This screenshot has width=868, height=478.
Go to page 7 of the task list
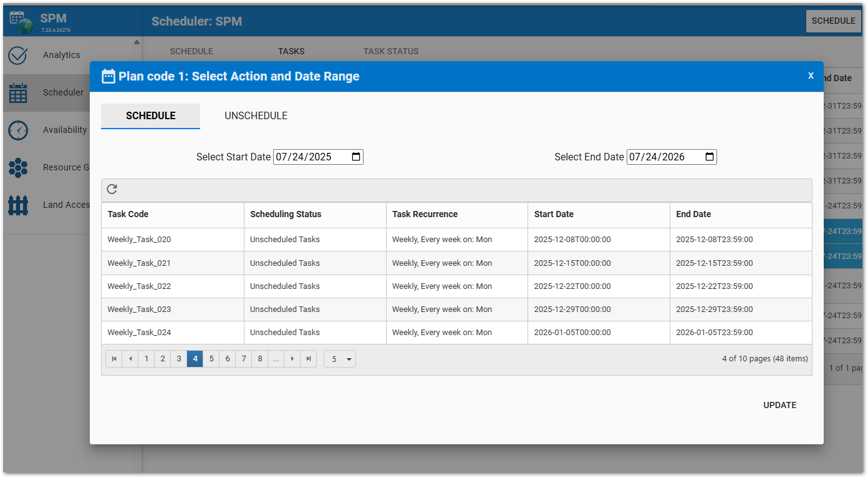(x=244, y=359)
